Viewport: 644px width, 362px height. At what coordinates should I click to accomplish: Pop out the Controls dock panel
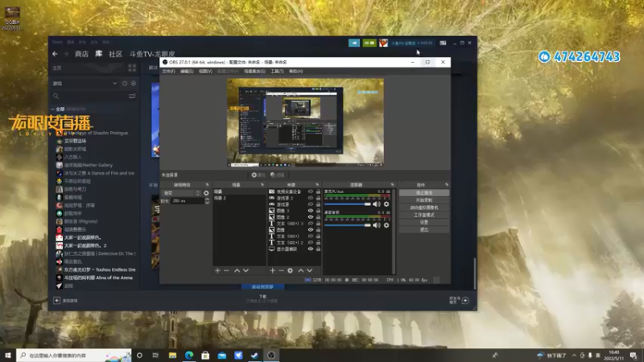click(x=447, y=185)
